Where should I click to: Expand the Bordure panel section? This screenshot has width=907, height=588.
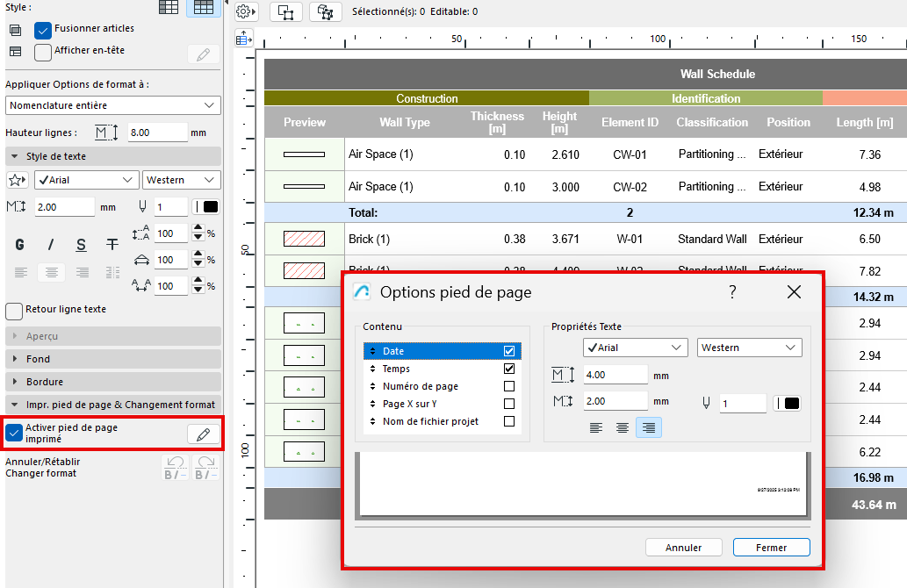click(x=113, y=382)
